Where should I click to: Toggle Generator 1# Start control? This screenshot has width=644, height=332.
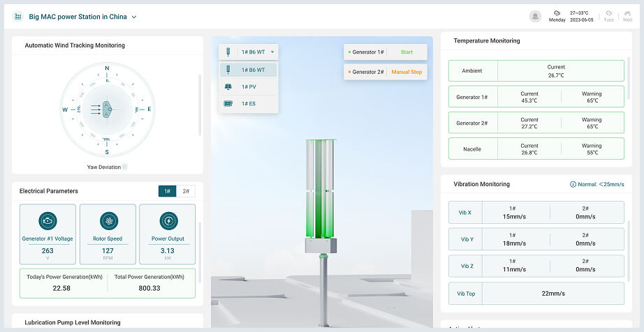(406, 52)
